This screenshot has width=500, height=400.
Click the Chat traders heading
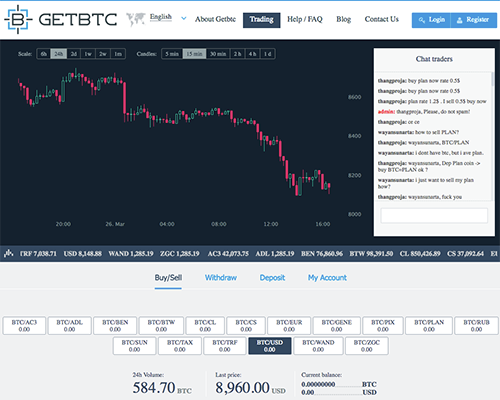[434, 59]
